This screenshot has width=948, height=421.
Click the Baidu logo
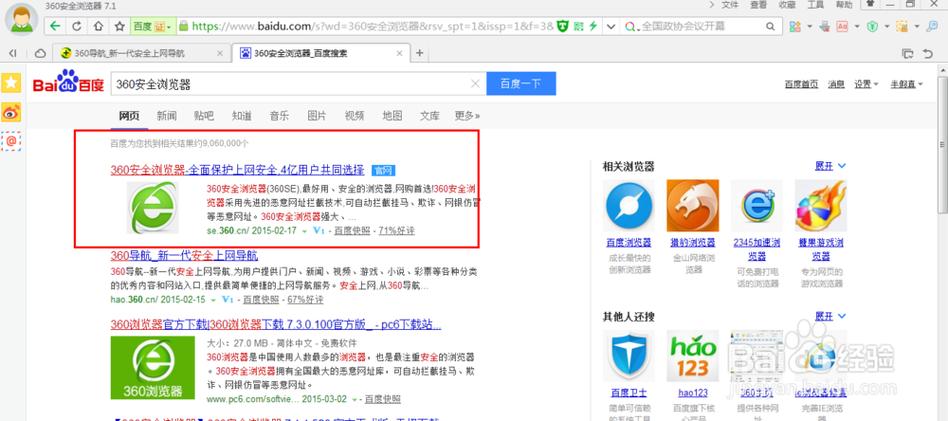coord(68,82)
